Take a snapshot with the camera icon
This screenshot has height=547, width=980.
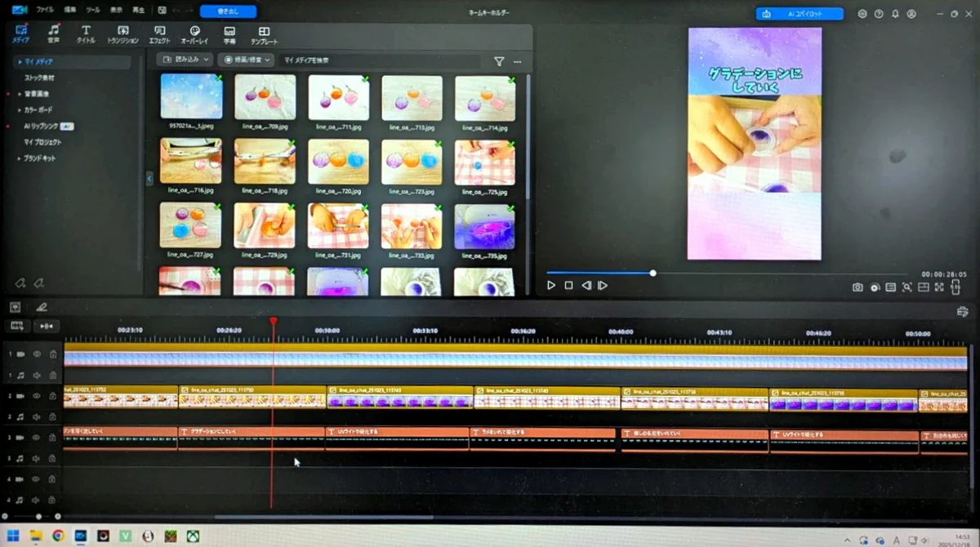857,287
